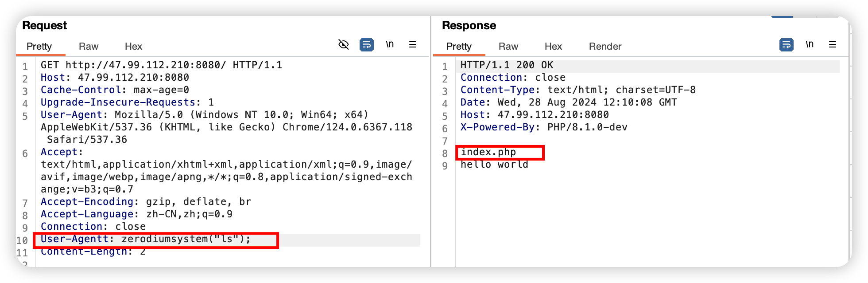
Task: Open the Response Render tab
Action: pos(605,46)
